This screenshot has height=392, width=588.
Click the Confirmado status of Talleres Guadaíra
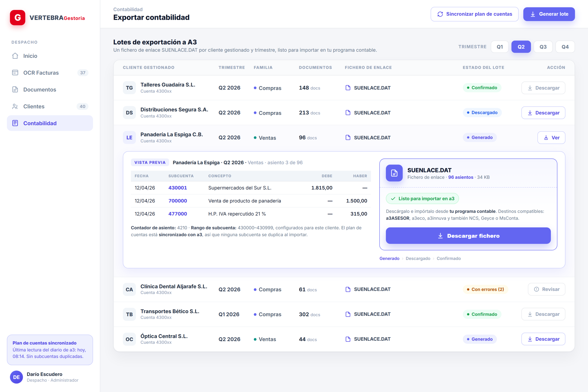tap(482, 88)
